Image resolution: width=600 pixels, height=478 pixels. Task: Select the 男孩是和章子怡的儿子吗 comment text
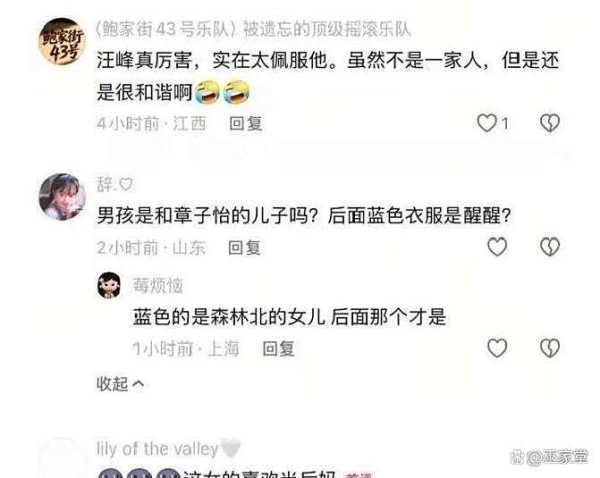(303, 216)
